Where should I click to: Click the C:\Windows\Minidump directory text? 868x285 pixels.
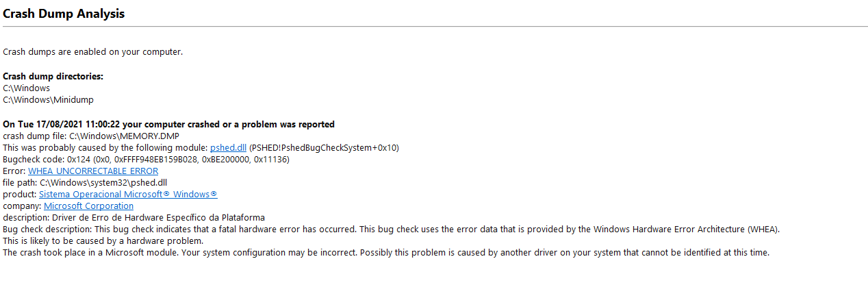click(48, 100)
